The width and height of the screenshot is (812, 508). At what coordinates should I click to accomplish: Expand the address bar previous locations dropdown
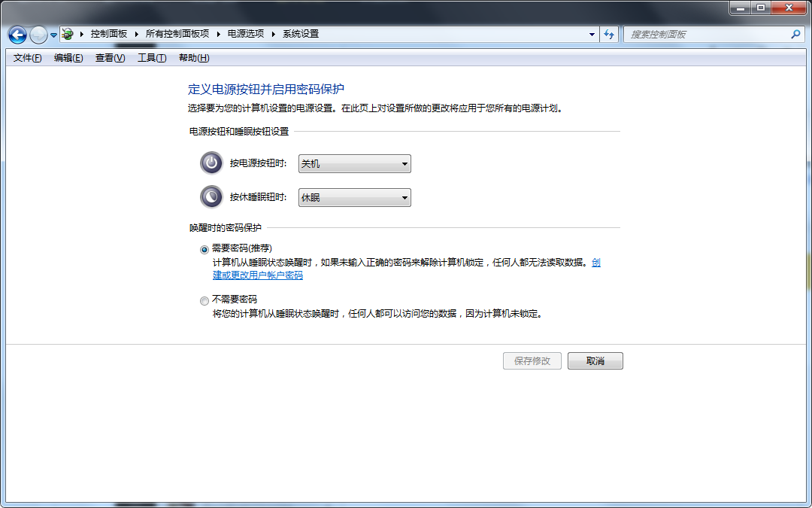[592, 34]
